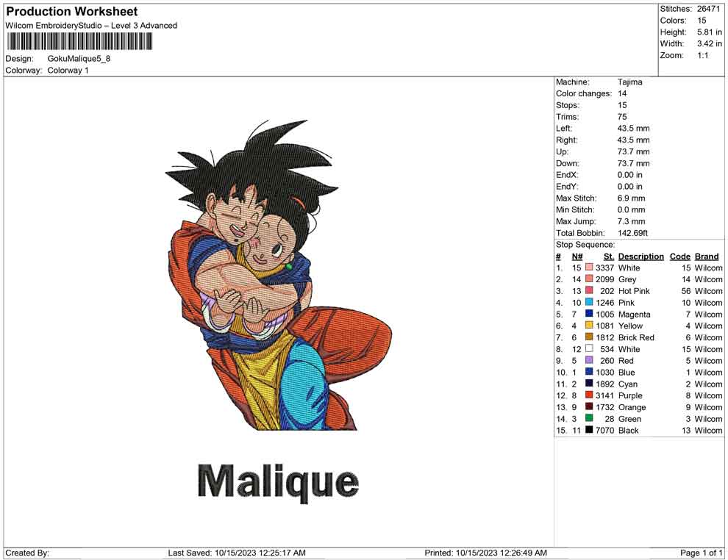Click the Stitches value 26471

708,9
